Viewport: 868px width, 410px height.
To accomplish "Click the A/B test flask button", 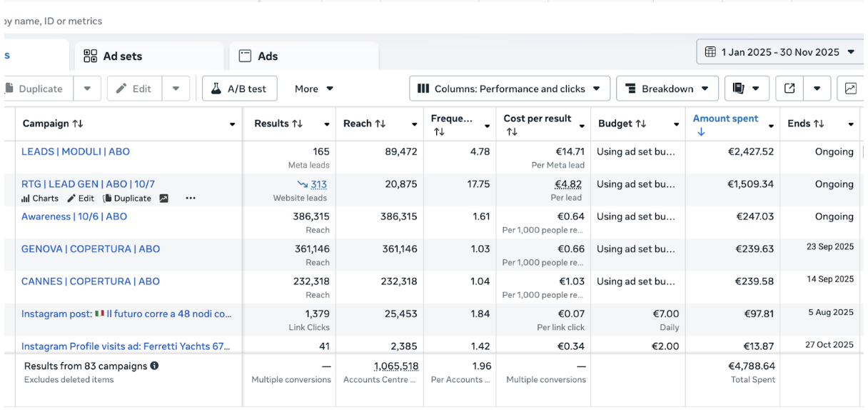I will (x=240, y=89).
